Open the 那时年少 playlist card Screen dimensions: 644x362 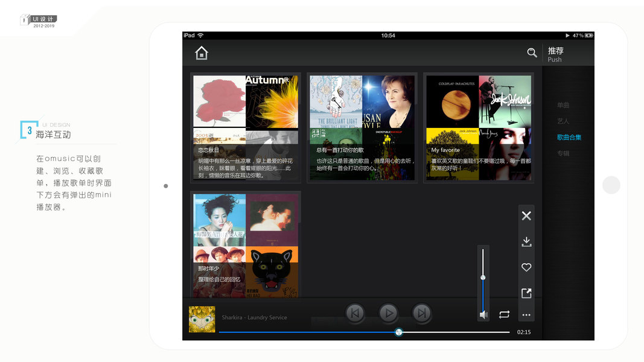246,244
